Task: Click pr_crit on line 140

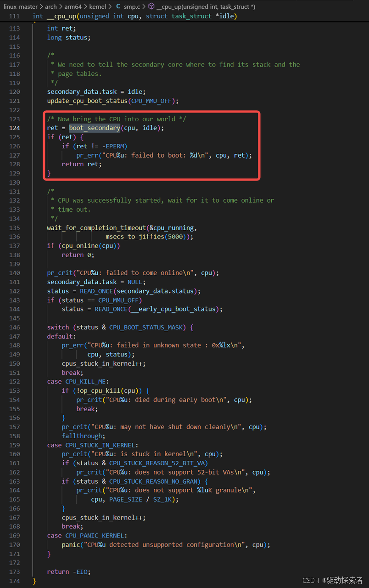Action: [60, 273]
